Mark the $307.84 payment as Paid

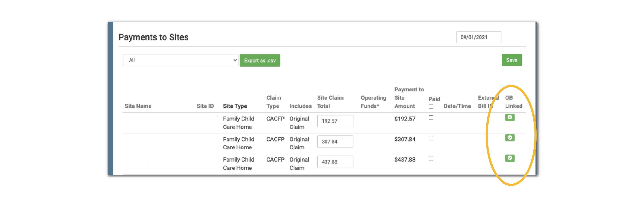click(431, 138)
